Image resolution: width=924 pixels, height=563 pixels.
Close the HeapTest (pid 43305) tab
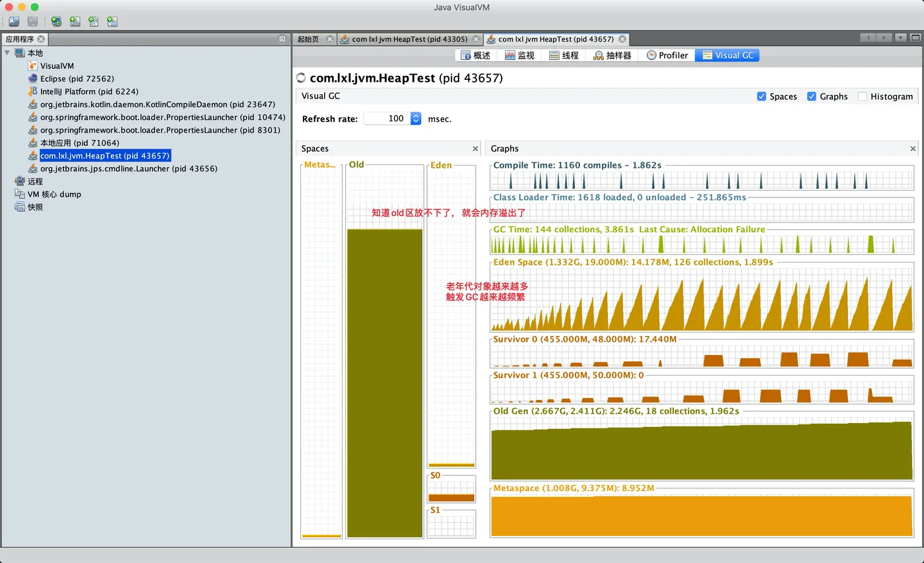pyautogui.click(x=475, y=39)
